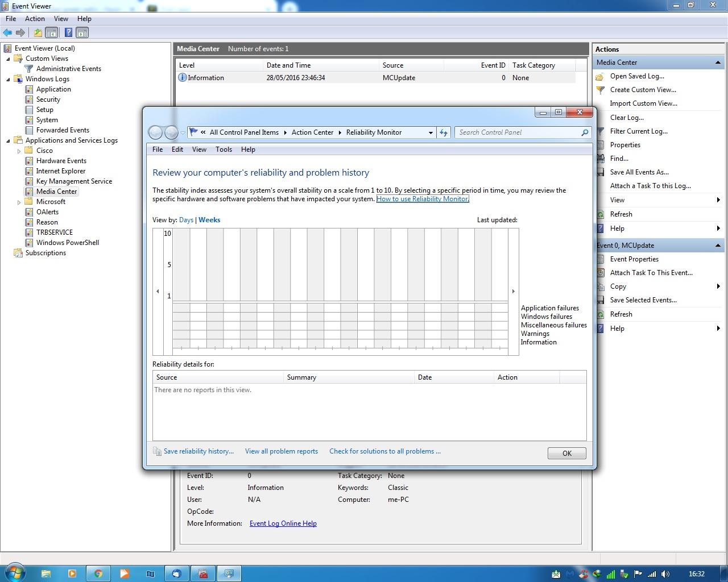Click the OK button in Reliability Monitor

pyautogui.click(x=566, y=453)
